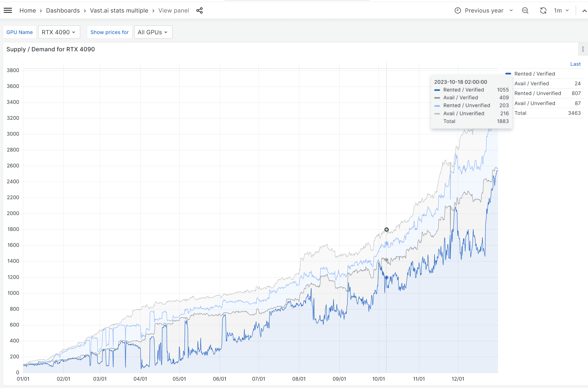Navigate to Vast.ai stats multiple breadcrumb

tap(119, 11)
